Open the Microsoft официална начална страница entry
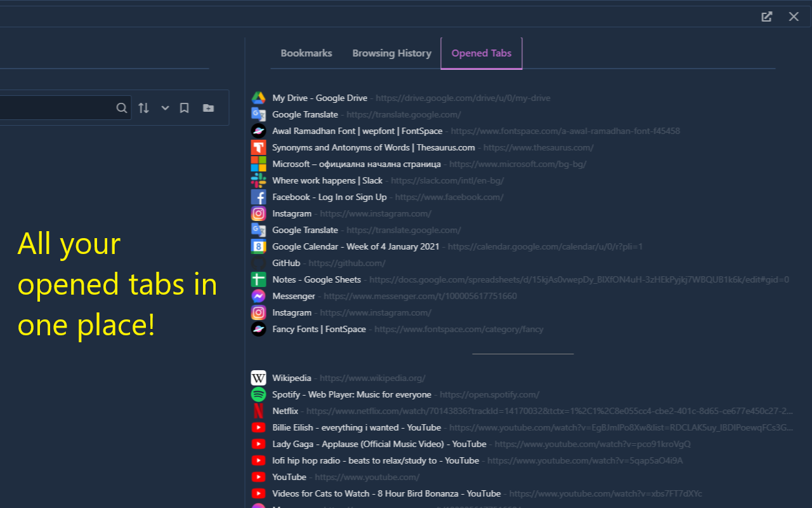This screenshot has height=508, width=812. (357, 164)
